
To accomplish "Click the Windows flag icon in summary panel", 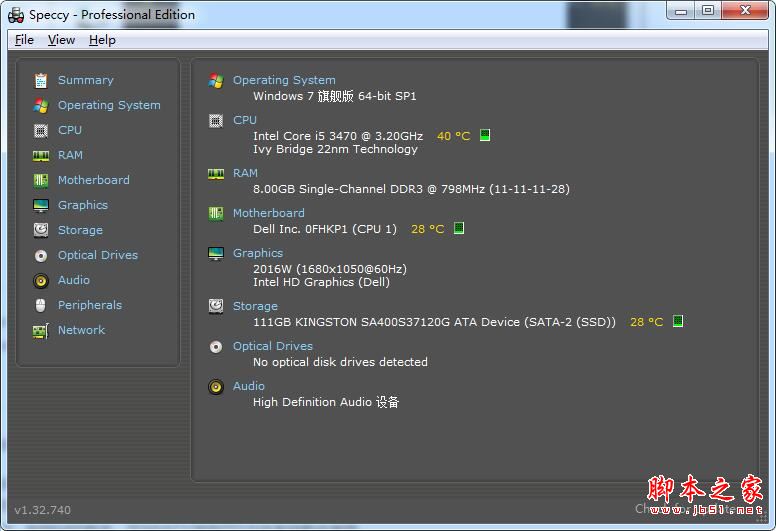I will [x=216, y=81].
